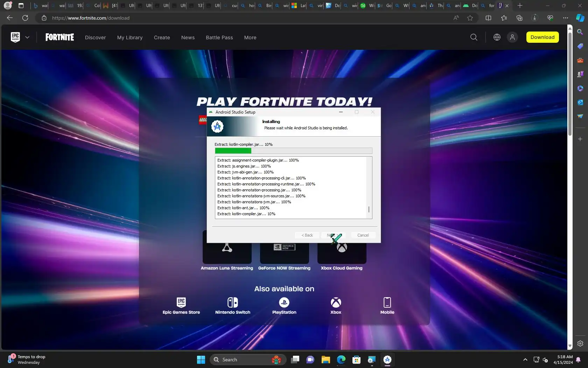Select the 'Extract: jvm-abi-gen.jar… 100%' log line

click(245, 172)
